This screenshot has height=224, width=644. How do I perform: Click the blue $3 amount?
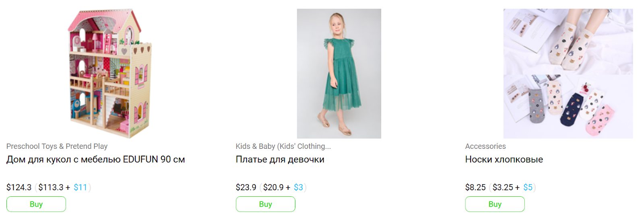point(298,187)
